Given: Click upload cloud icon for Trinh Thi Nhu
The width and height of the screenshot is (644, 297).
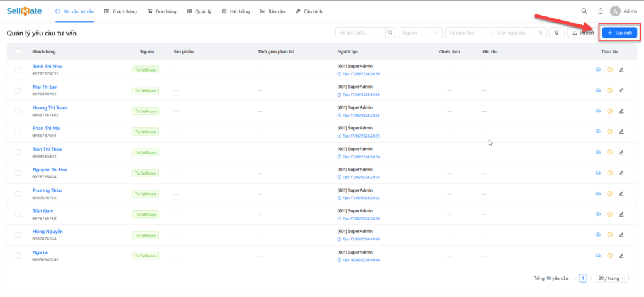Looking at the screenshot, I should coord(598,70).
